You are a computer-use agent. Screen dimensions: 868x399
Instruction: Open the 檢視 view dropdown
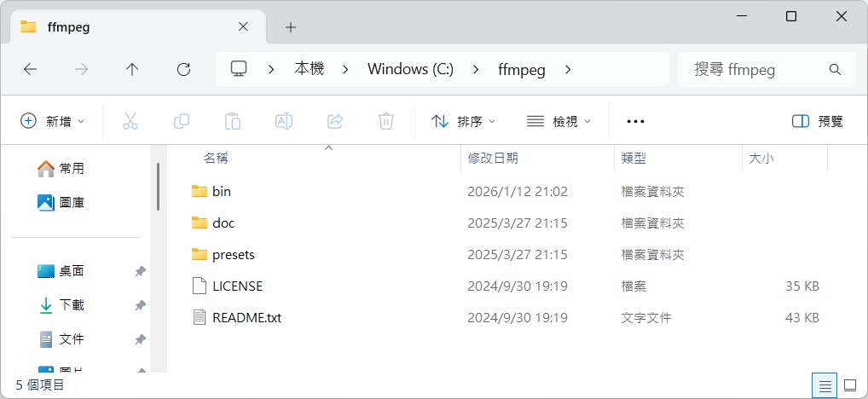coord(558,121)
